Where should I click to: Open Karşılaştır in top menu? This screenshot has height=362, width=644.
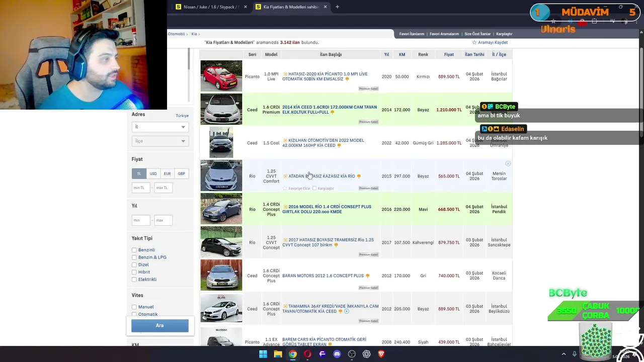tap(504, 34)
